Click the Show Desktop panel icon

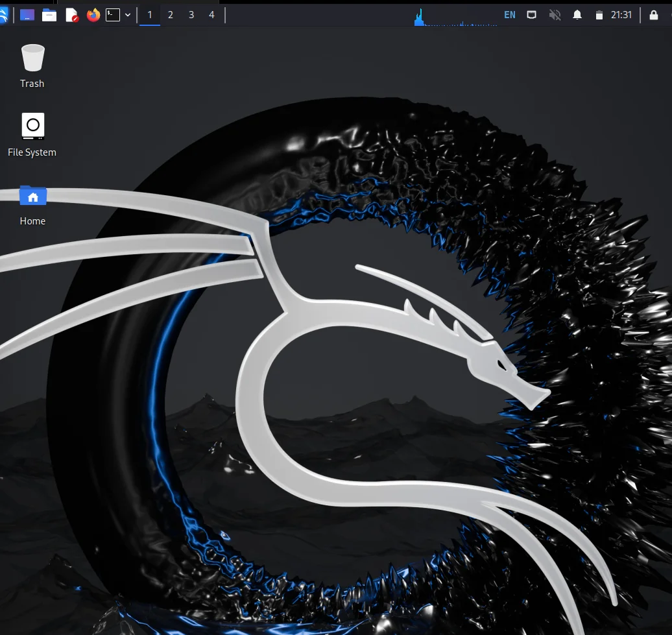(x=27, y=15)
